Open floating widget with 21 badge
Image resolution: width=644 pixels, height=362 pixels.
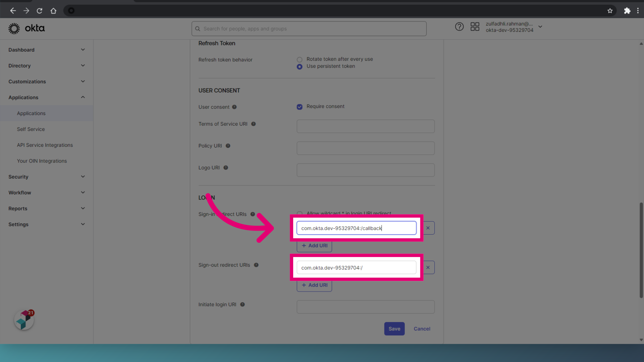[x=24, y=320]
